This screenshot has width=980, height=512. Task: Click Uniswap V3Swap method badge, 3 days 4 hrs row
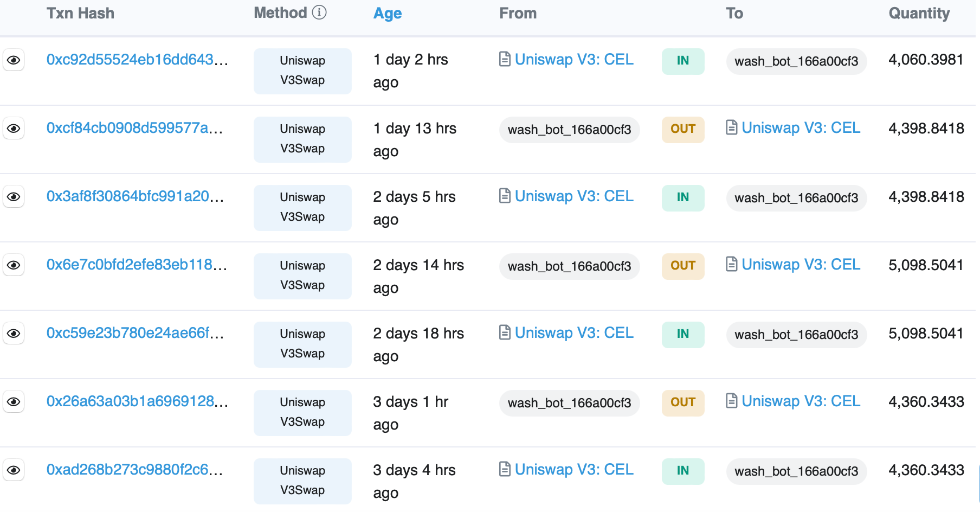coord(302,481)
